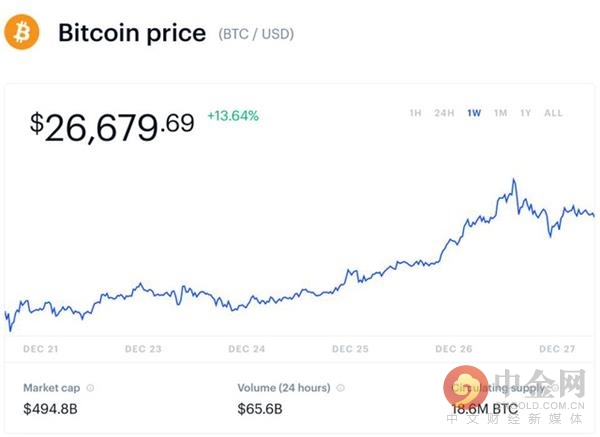This screenshot has width=600, height=437.
Task: Click the Bitcoin price heading
Action: [132, 33]
